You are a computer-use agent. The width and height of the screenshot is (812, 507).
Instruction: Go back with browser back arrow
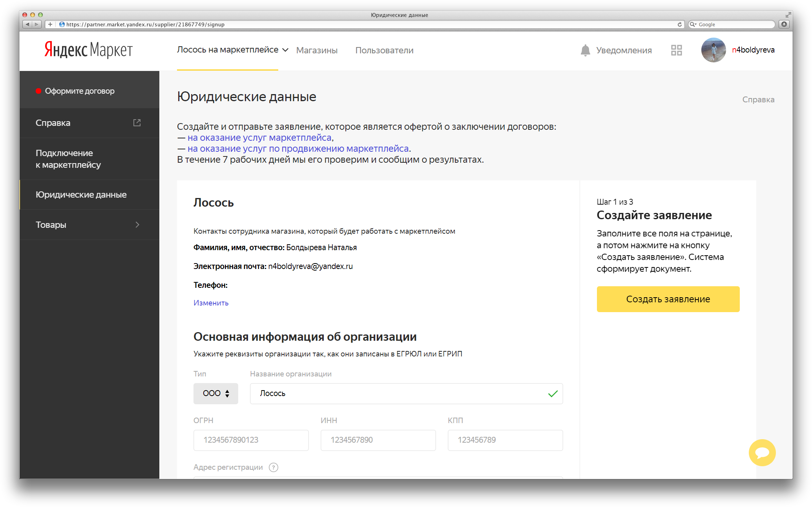click(27, 24)
